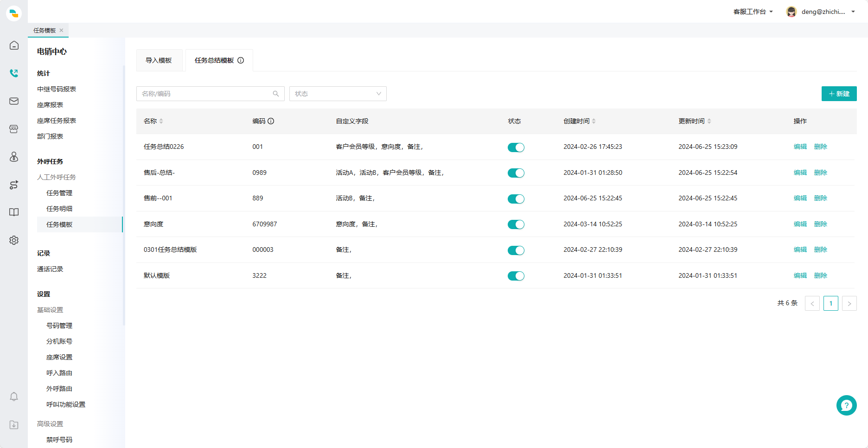Go to previous page arrow
The height and width of the screenshot is (448, 868).
(812, 303)
